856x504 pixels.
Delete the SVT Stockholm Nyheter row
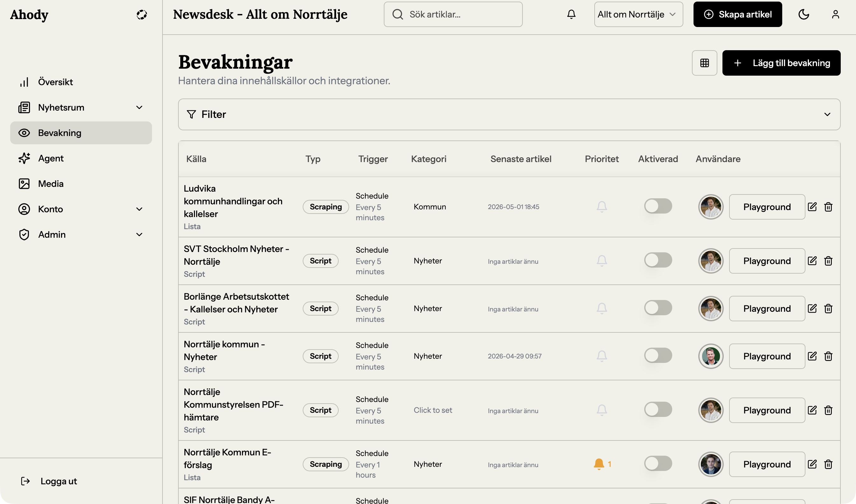pos(828,261)
